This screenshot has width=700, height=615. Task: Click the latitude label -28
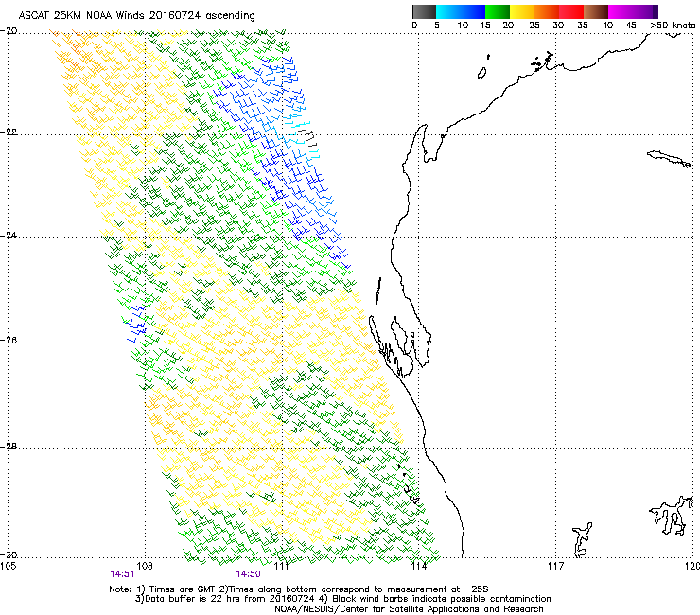(9, 447)
